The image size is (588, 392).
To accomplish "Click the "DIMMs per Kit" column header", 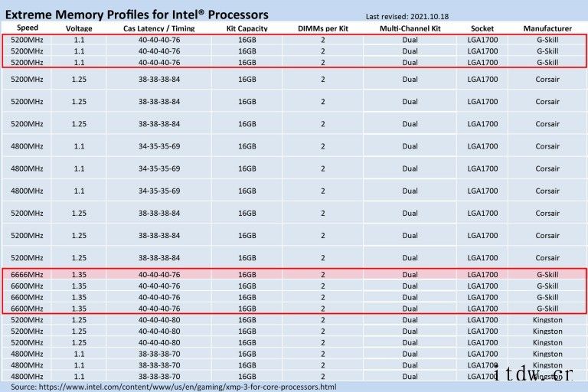I will click(x=323, y=28).
